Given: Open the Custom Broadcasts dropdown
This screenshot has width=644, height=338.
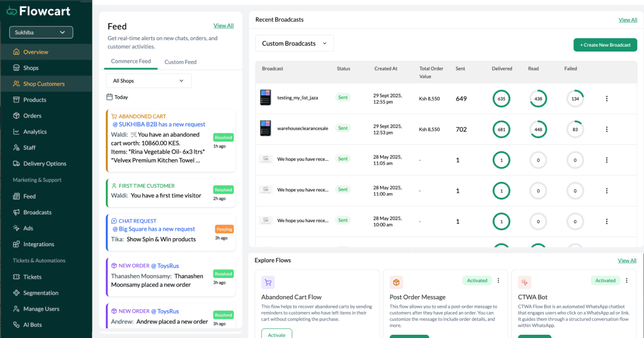Looking at the screenshot, I should click(x=294, y=43).
